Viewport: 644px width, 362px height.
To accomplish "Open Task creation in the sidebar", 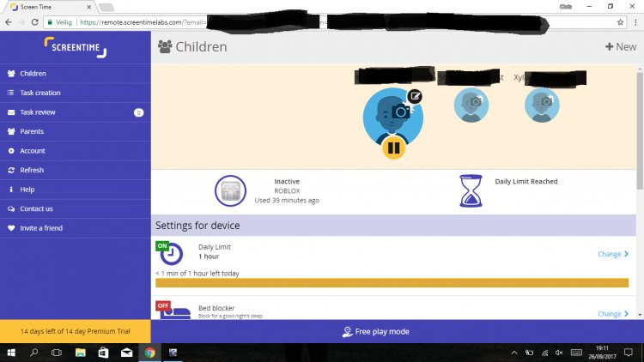I will pos(76,93).
